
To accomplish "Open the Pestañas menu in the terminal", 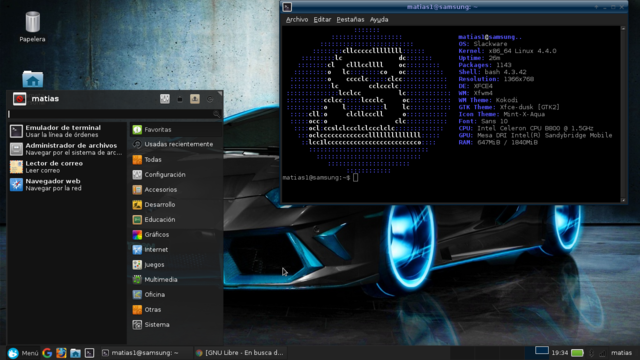I will (x=350, y=20).
